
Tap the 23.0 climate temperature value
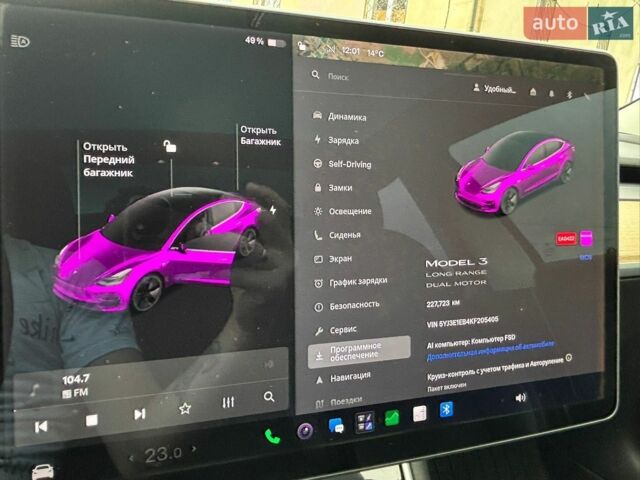pos(163,454)
